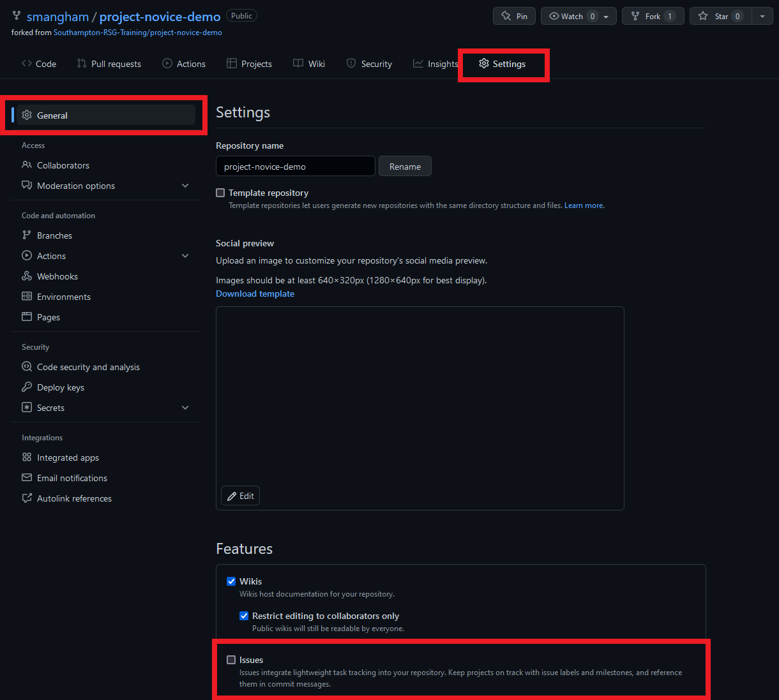
Task: Click the Insights graph icon in top tabs
Action: coord(418,63)
